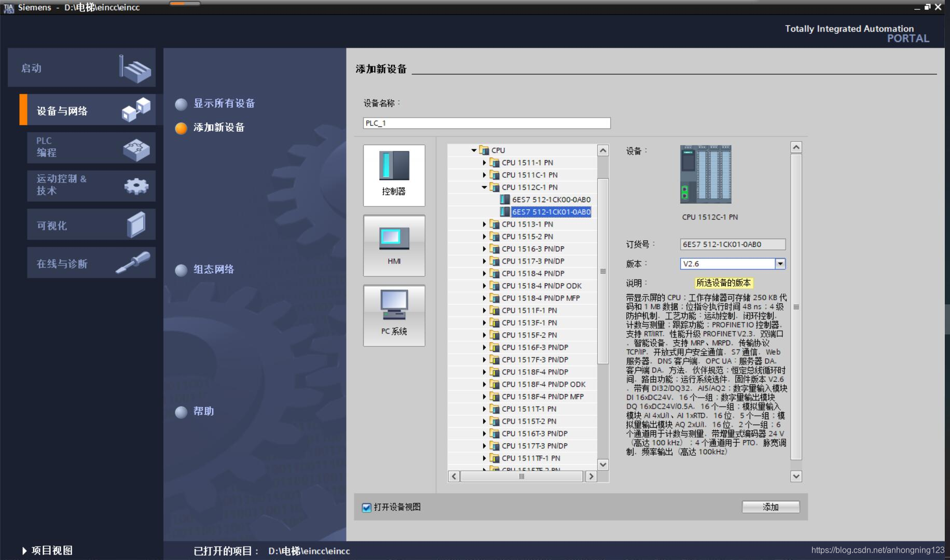Click the device tree horizontal scrollbar thumb

(x=521, y=477)
